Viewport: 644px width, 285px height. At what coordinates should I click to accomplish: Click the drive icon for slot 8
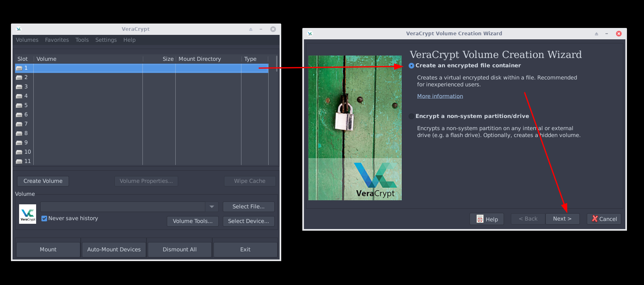pyautogui.click(x=19, y=133)
